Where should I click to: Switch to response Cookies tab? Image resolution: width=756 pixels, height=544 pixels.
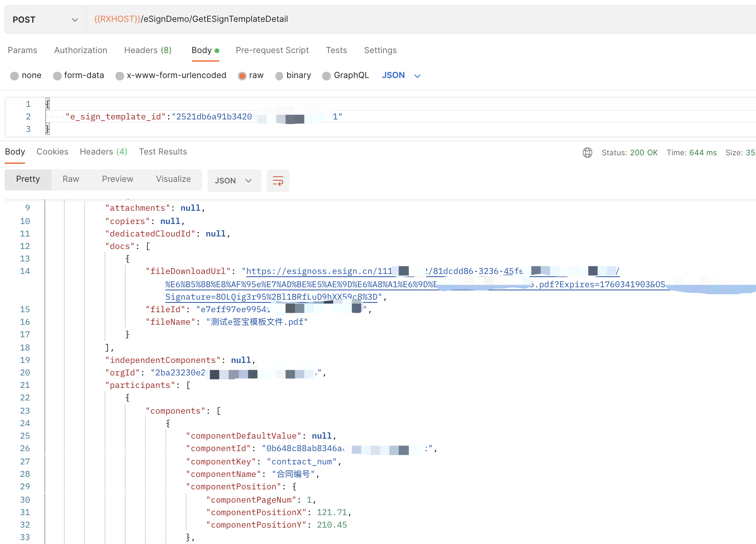tap(52, 152)
